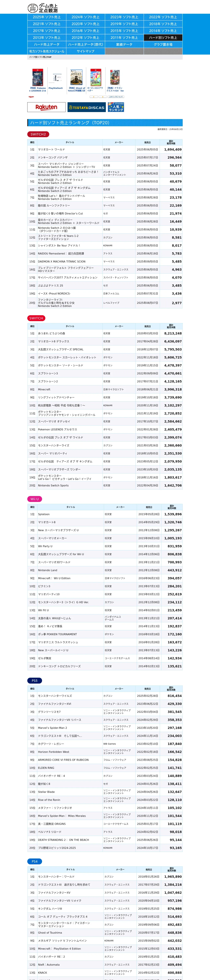Go to ハード売上データ(歴代) page
The height and width of the screenshot is (980, 210).
(85, 45)
